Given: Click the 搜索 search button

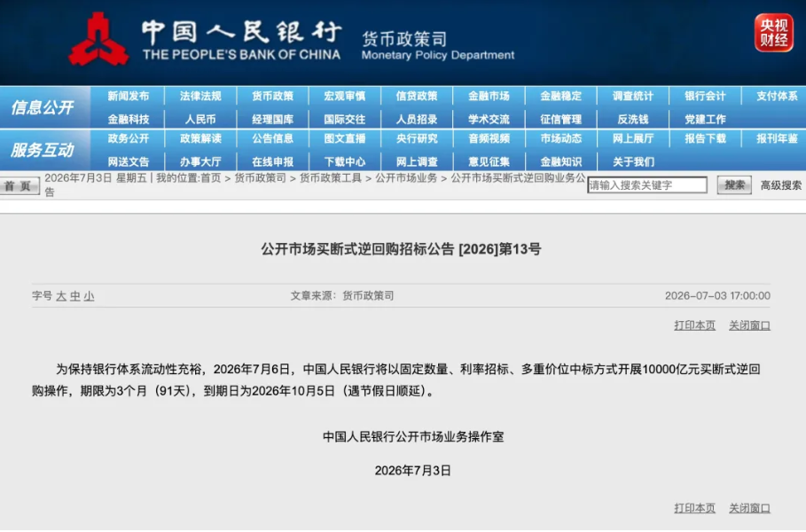Looking at the screenshot, I should coord(734,185).
